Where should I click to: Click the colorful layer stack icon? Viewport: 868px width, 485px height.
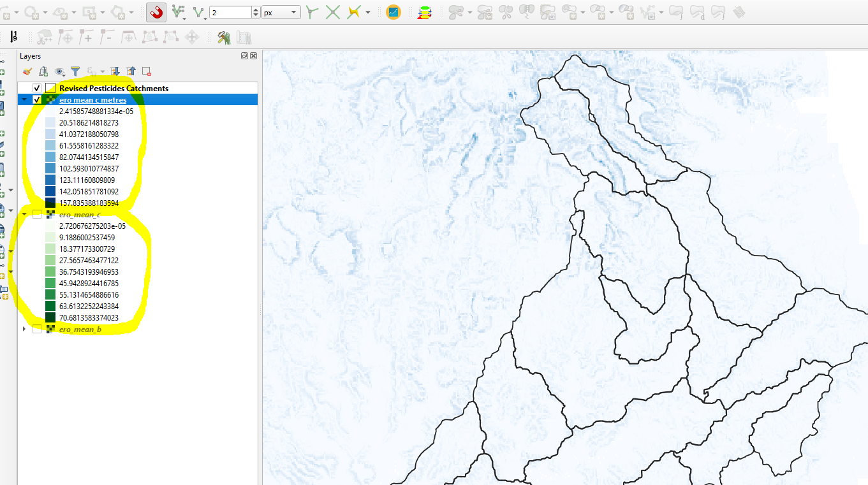tap(424, 12)
